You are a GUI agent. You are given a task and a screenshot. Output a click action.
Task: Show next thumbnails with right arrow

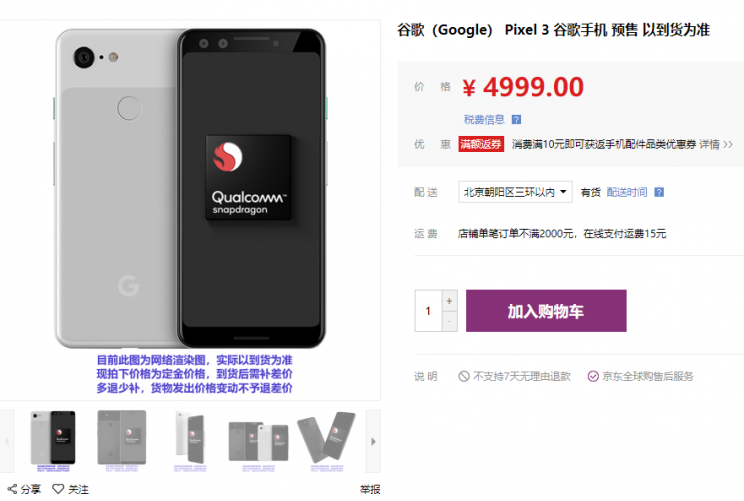pyautogui.click(x=373, y=441)
